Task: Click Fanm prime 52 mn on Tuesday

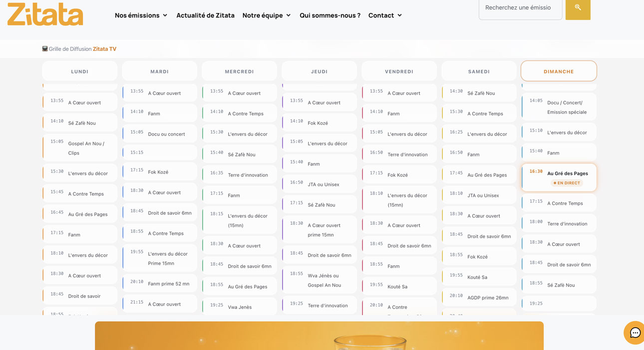Action: click(x=168, y=284)
